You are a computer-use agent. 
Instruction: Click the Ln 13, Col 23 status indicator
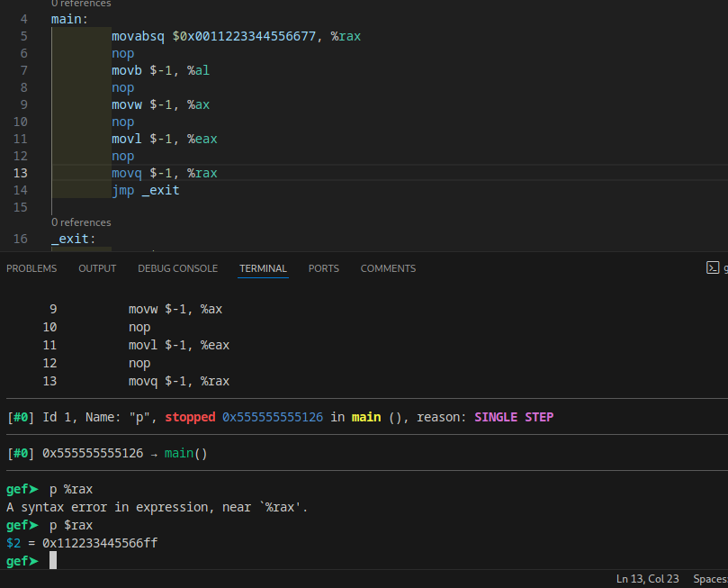point(647,578)
